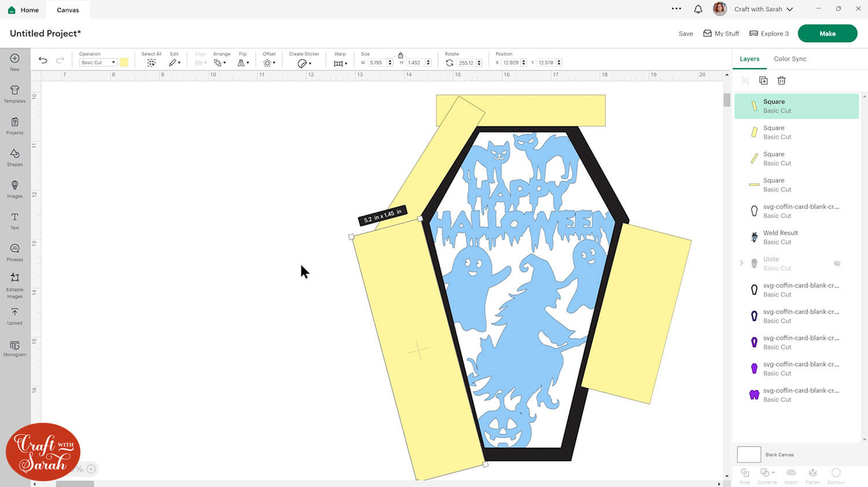The height and width of the screenshot is (487, 868).
Task: Click the Upload icon
Action: click(x=14, y=315)
